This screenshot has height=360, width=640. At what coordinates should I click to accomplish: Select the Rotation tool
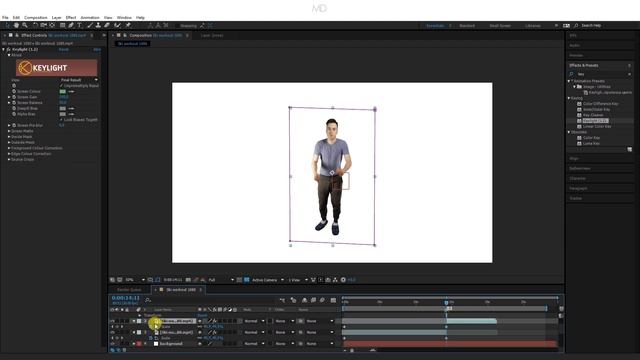click(x=35, y=25)
